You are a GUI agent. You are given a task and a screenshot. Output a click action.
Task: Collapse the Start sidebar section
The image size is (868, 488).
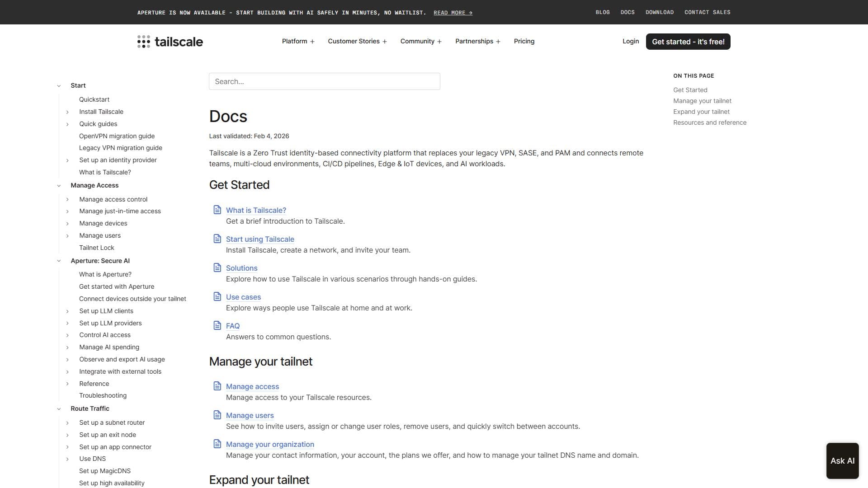(x=59, y=86)
